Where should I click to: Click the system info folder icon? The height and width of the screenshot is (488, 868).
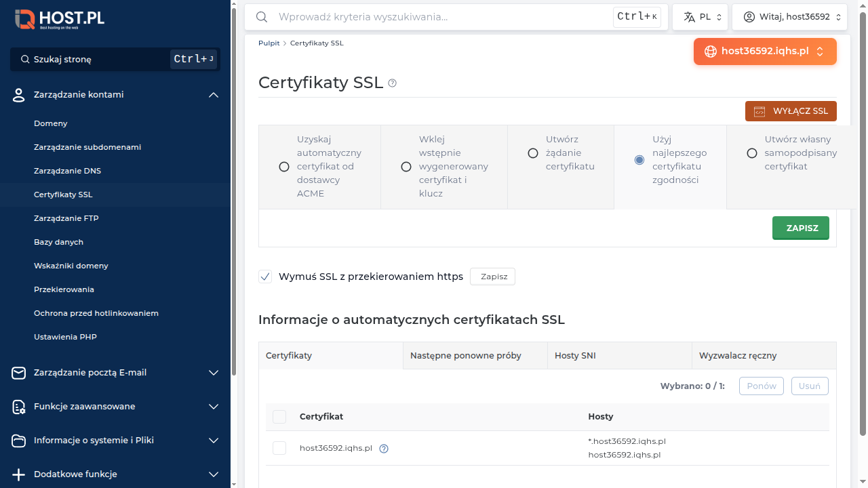click(19, 441)
